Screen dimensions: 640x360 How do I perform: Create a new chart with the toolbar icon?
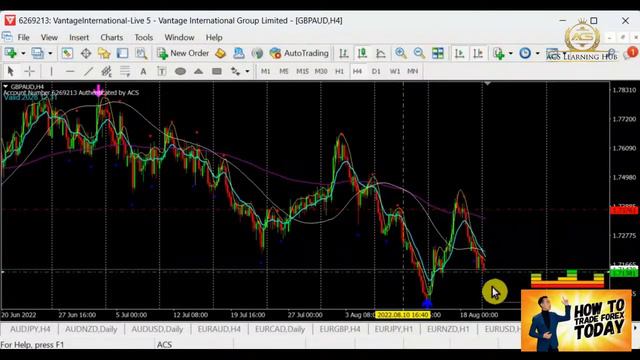[10, 53]
